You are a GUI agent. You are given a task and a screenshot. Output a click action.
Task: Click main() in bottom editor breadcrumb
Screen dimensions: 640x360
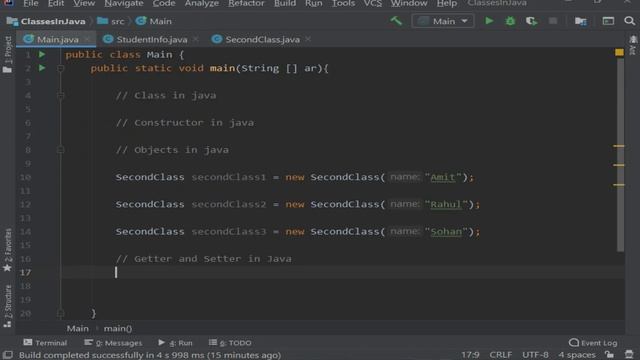tap(118, 328)
